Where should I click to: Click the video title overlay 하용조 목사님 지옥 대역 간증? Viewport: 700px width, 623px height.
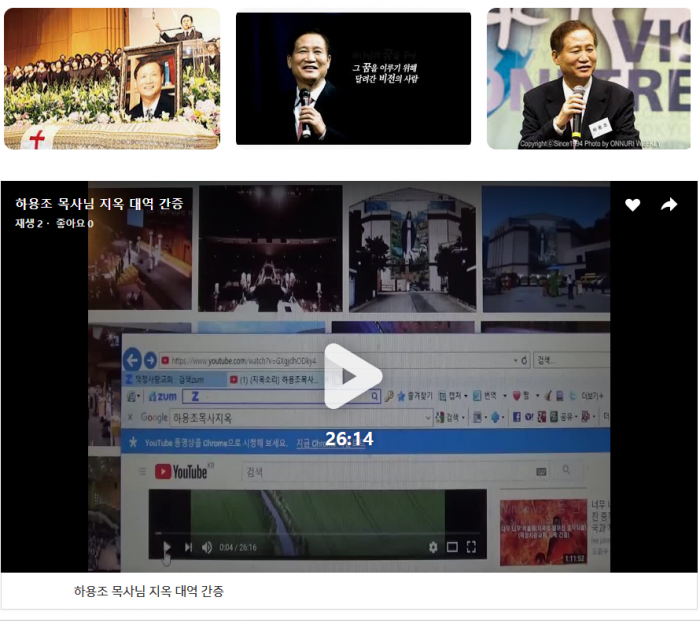(99, 204)
